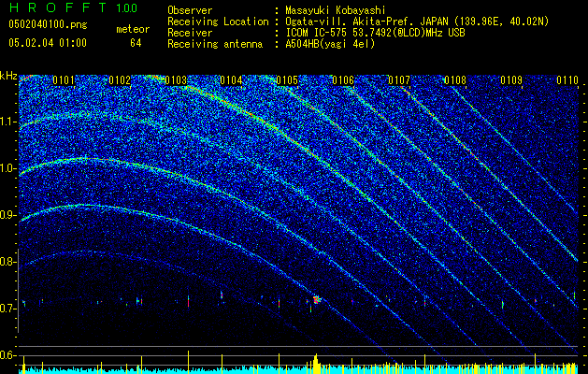Click the 0106 time marker
The height and width of the screenshot is (374, 588).
[x=343, y=80]
